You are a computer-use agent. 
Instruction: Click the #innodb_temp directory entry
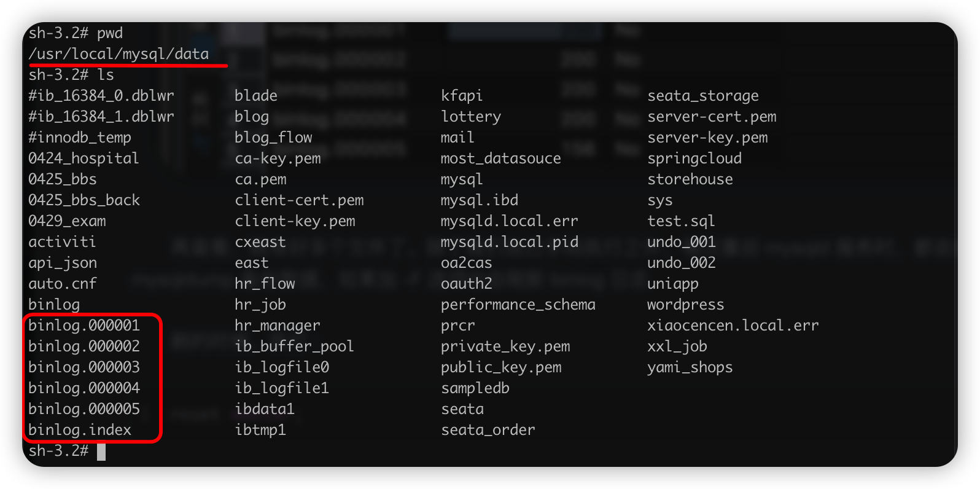click(x=80, y=138)
